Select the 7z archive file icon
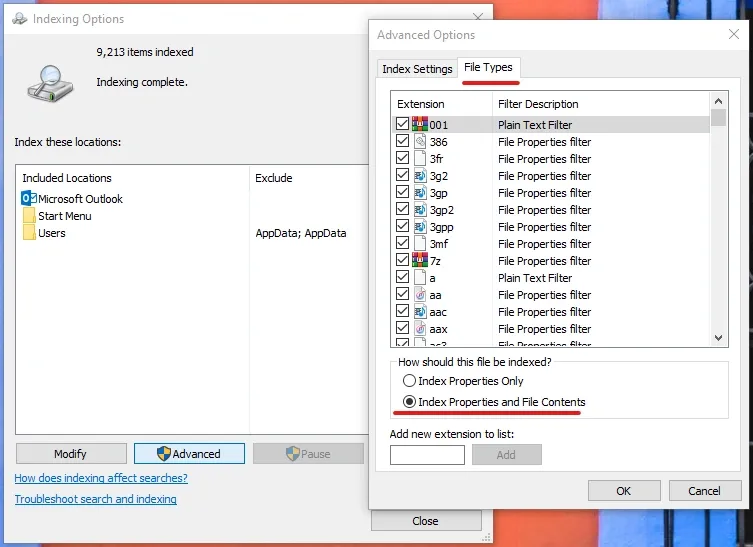753x547 pixels. tap(420, 260)
